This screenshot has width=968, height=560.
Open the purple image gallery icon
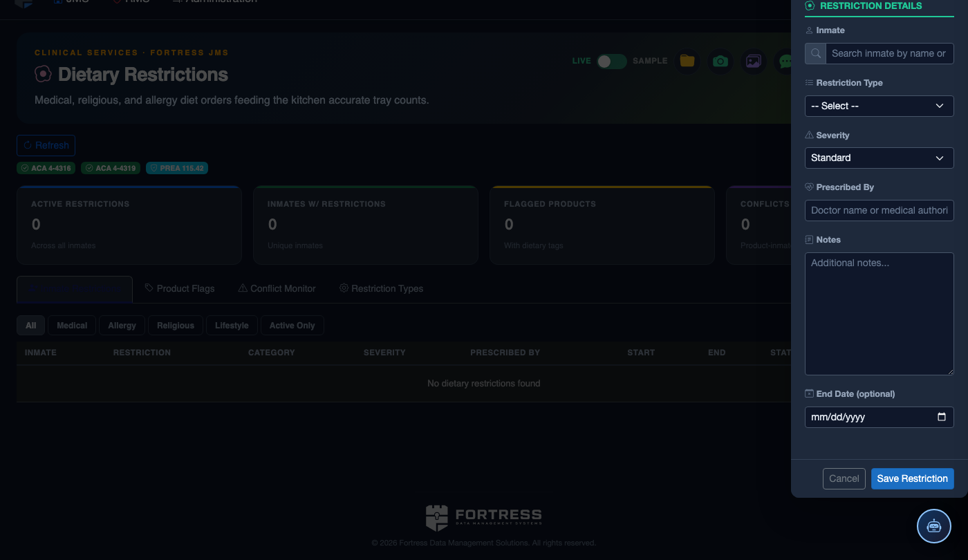pyautogui.click(x=754, y=61)
